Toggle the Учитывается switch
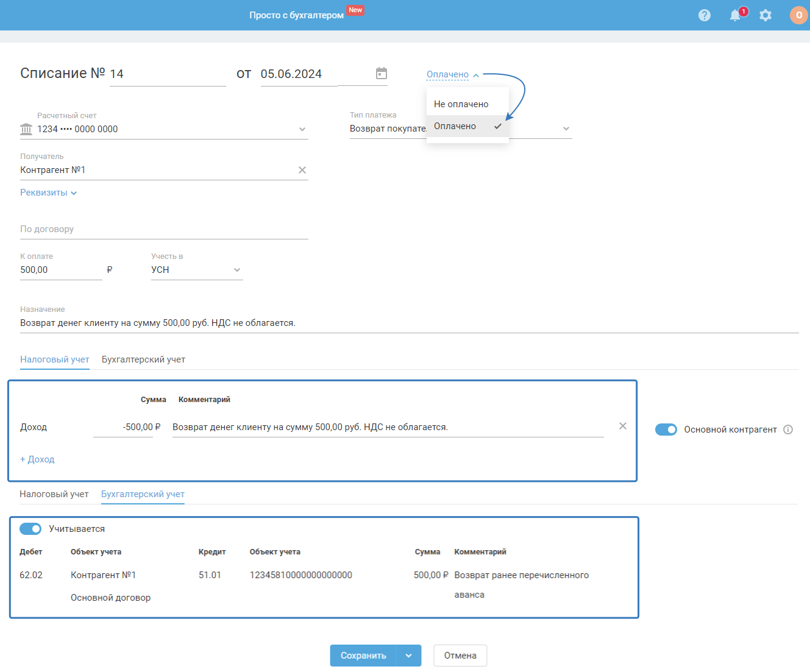The image size is (810, 672). 30,529
